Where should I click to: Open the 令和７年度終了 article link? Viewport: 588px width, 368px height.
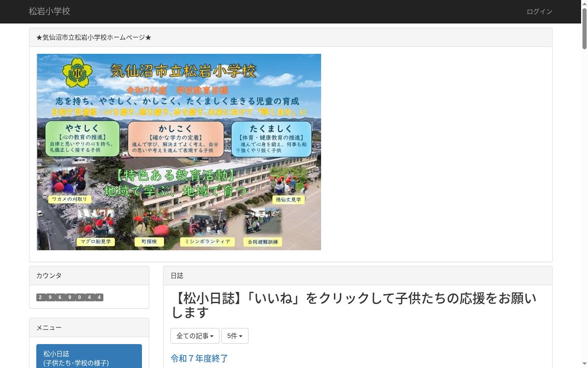pyautogui.click(x=199, y=358)
